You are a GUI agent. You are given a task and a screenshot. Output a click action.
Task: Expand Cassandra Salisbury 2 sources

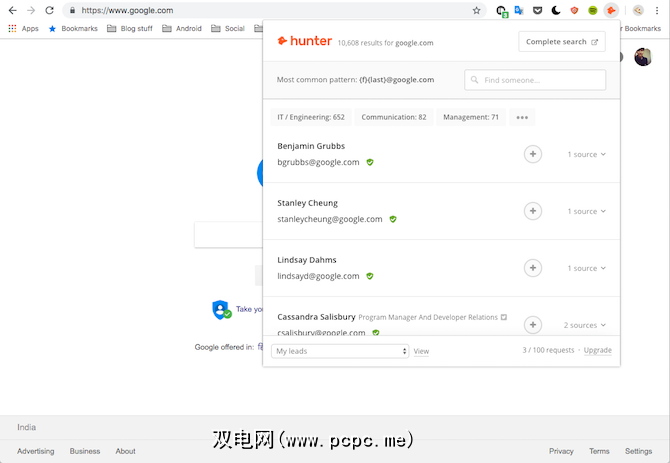pyautogui.click(x=585, y=325)
